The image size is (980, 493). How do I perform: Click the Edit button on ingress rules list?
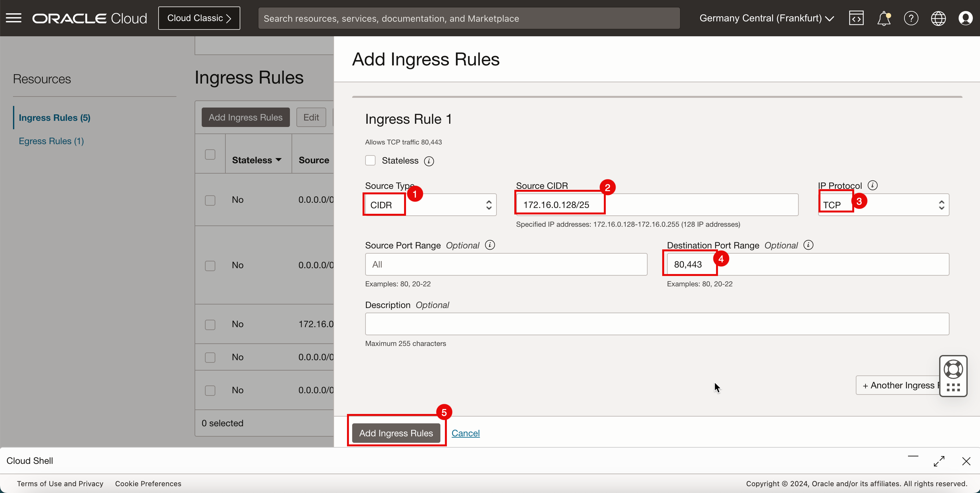click(311, 118)
